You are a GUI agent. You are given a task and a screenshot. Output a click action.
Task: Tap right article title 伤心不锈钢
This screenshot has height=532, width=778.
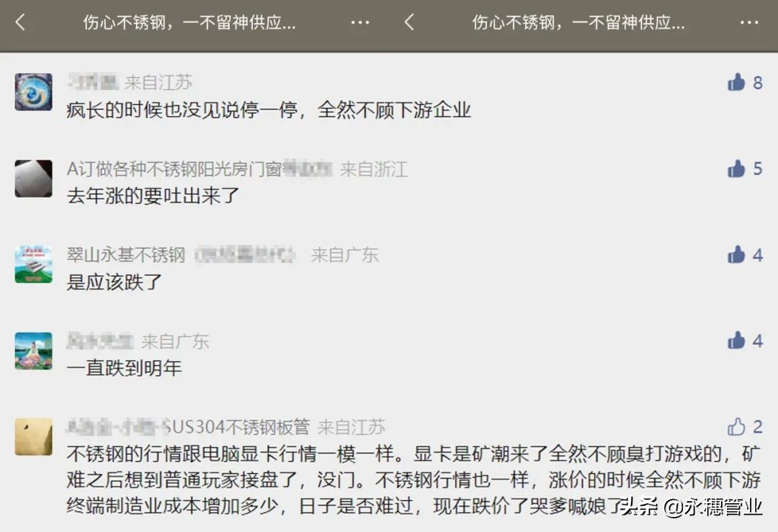(x=578, y=22)
